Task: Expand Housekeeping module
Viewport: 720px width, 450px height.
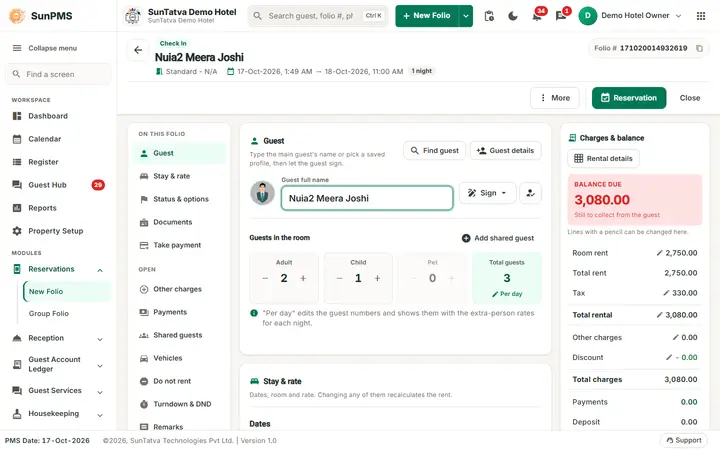Action: point(100,415)
